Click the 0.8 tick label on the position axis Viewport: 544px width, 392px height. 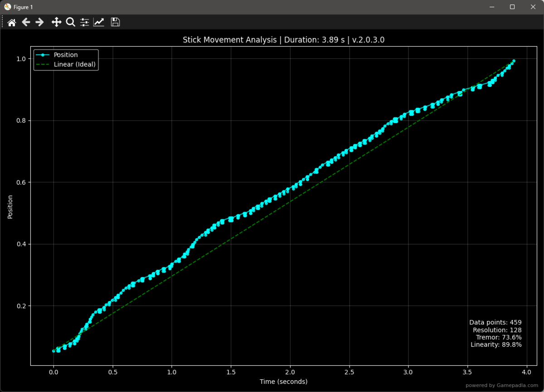coord(22,121)
